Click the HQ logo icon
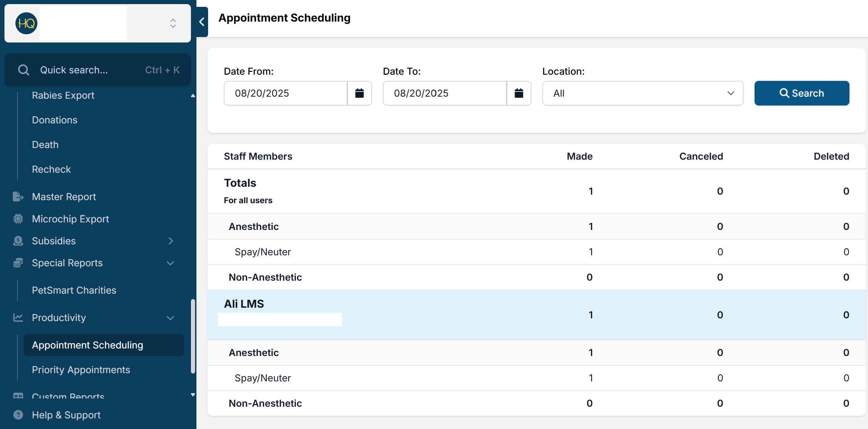 point(26,23)
